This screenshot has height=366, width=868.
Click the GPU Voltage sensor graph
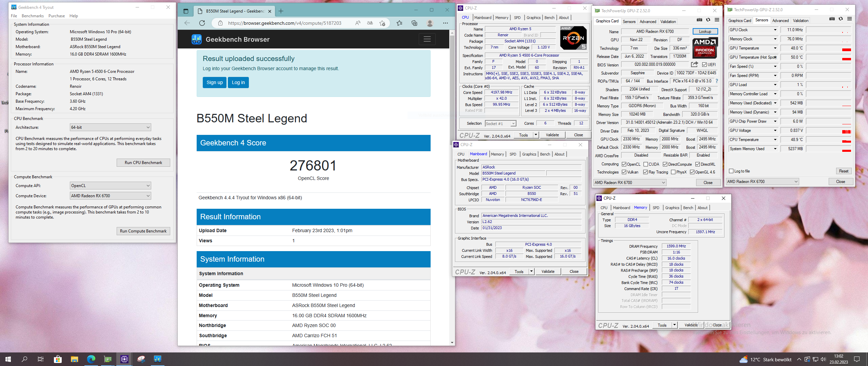(828, 130)
